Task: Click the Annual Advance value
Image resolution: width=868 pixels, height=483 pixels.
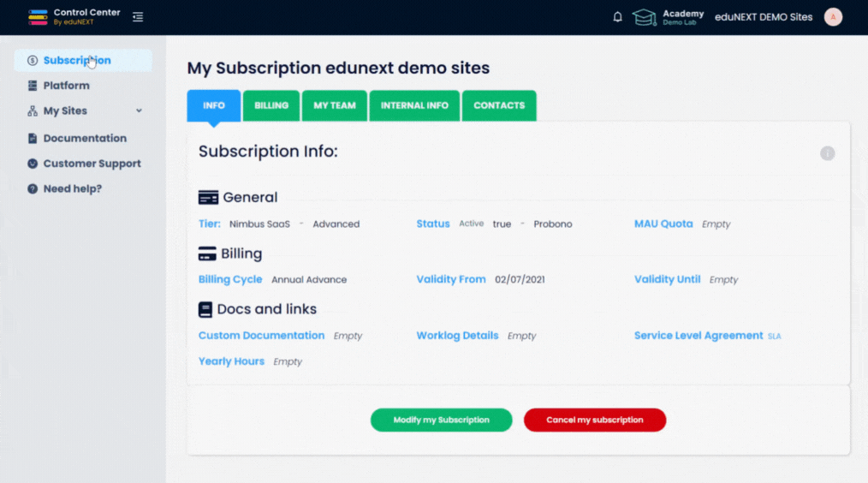Action: (309, 280)
